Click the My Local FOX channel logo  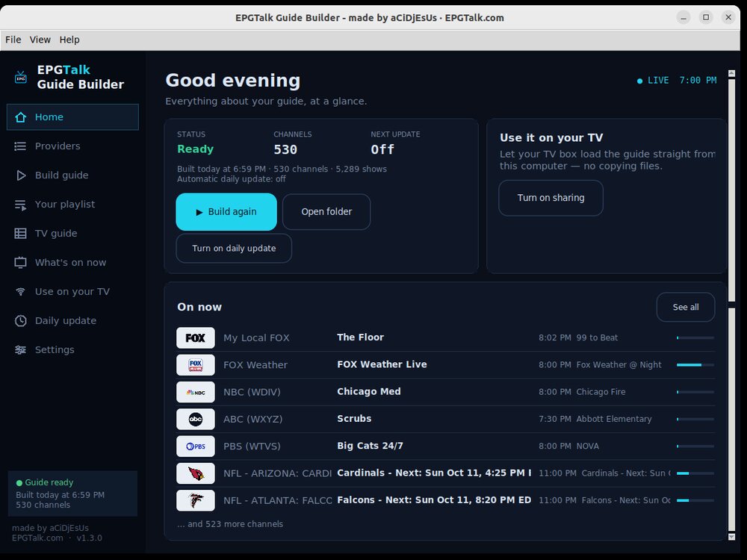[195, 338]
